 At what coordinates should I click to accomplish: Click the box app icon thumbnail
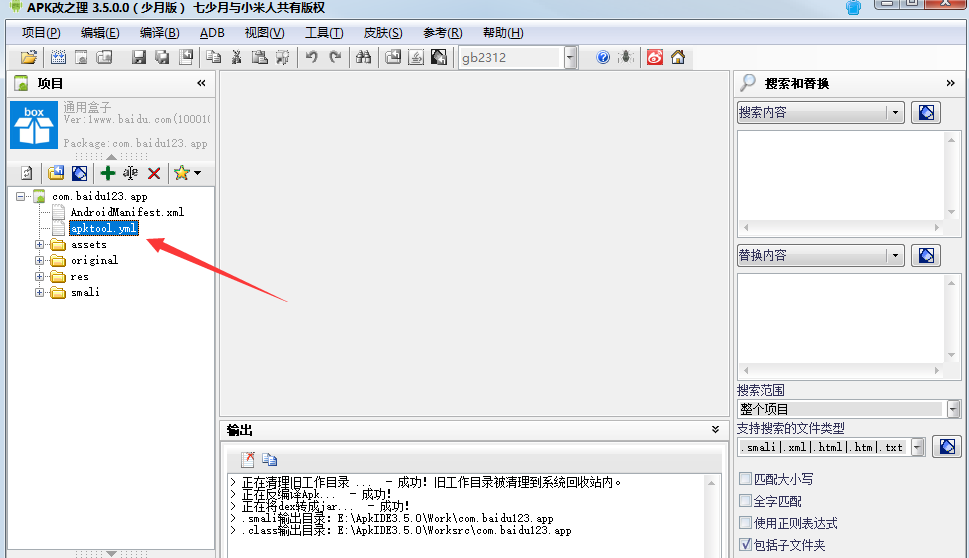click(x=34, y=125)
